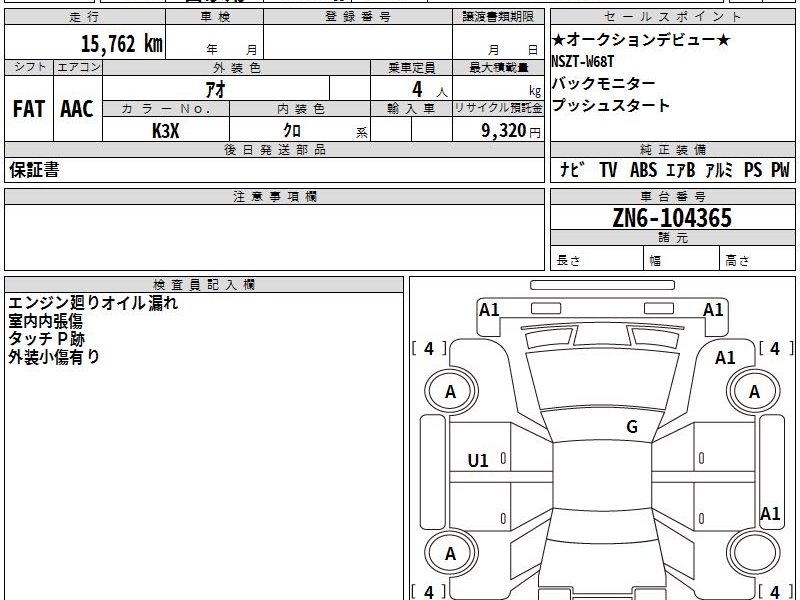The width and height of the screenshot is (800, 600).
Task: Click the mileage value 15,762 km
Action: point(121,43)
